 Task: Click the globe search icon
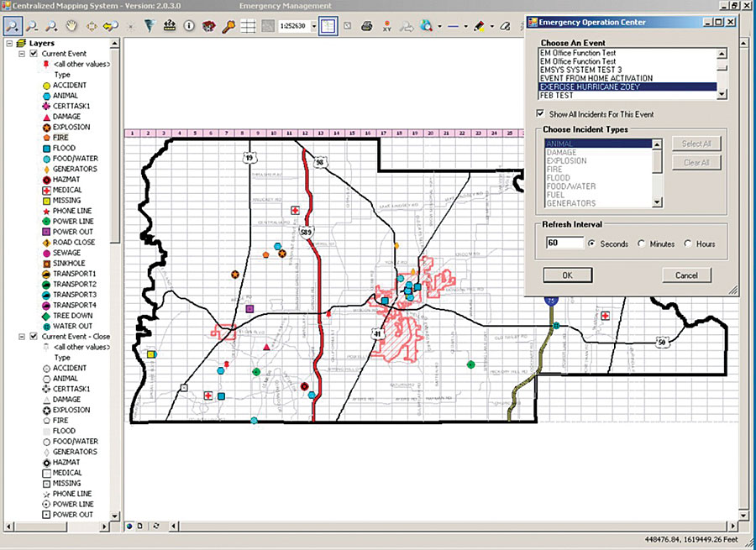[426, 25]
